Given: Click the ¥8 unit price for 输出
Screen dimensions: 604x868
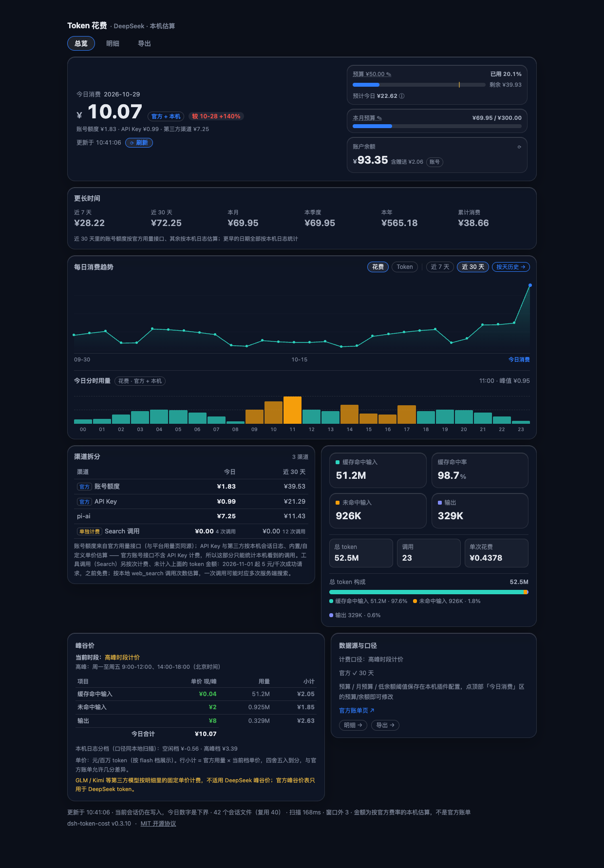Looking at the screenshot, I should coord(212,721).
